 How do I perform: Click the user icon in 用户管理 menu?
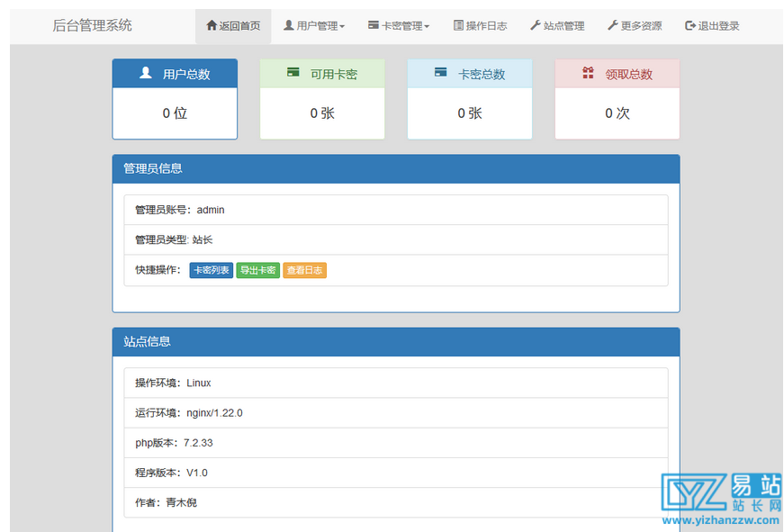(289, 26)
